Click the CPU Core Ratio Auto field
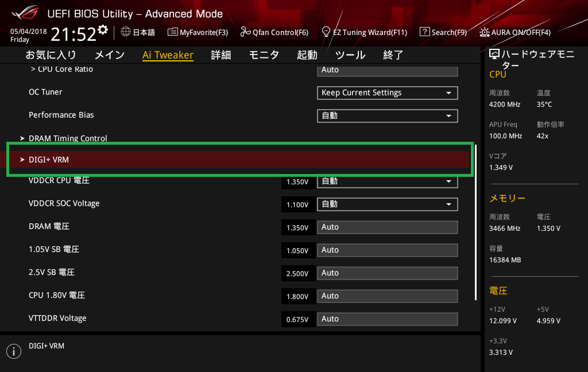The image size is (588, 372). [388, 71]
